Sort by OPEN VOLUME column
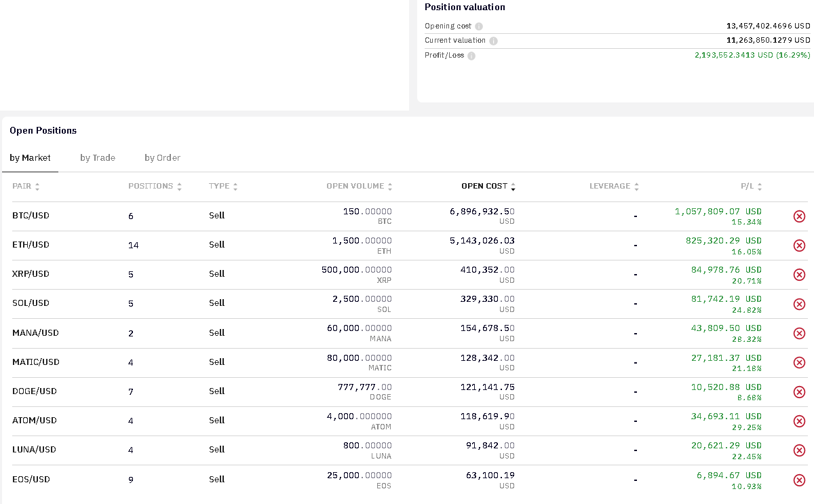The image size is (814, 504). (x=359, y=186)
